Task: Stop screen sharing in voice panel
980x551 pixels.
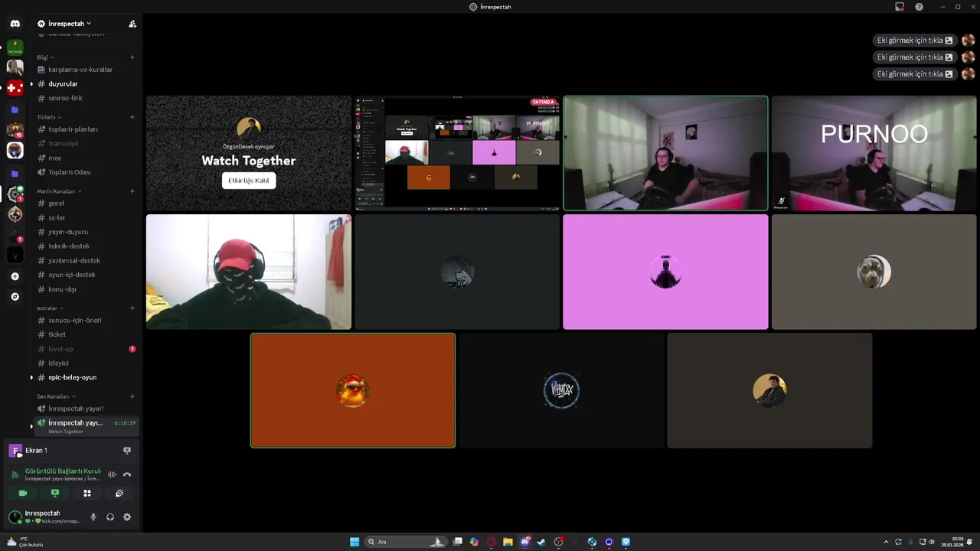Action: pyautogui.click(x=55, y=494)
